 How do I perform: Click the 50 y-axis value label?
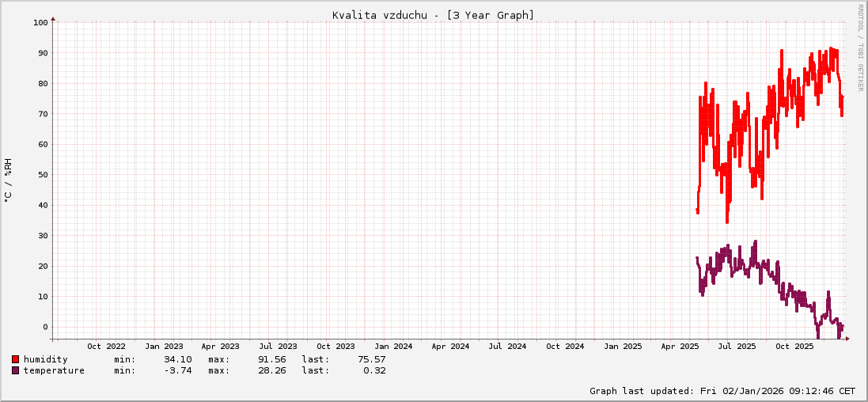44,175
